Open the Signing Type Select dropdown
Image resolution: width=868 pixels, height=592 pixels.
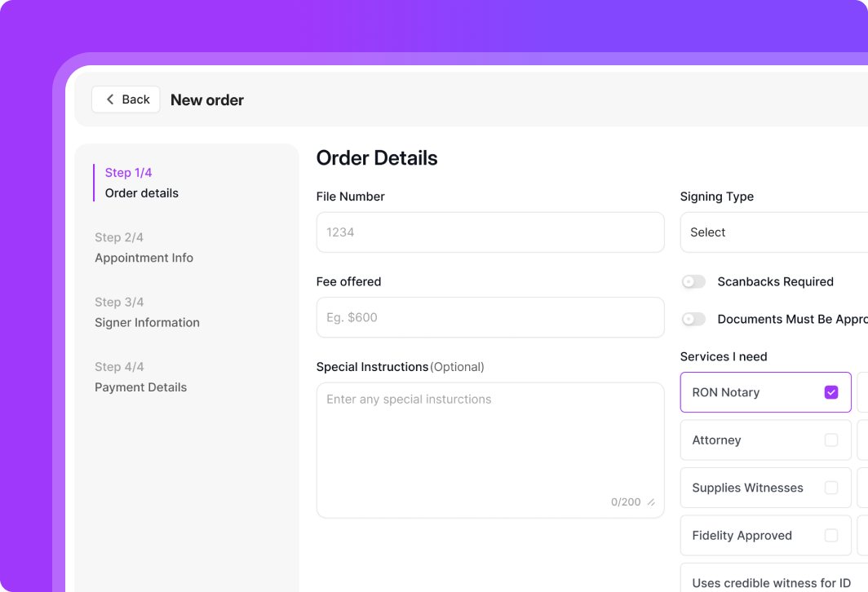[x=774, y=232]
